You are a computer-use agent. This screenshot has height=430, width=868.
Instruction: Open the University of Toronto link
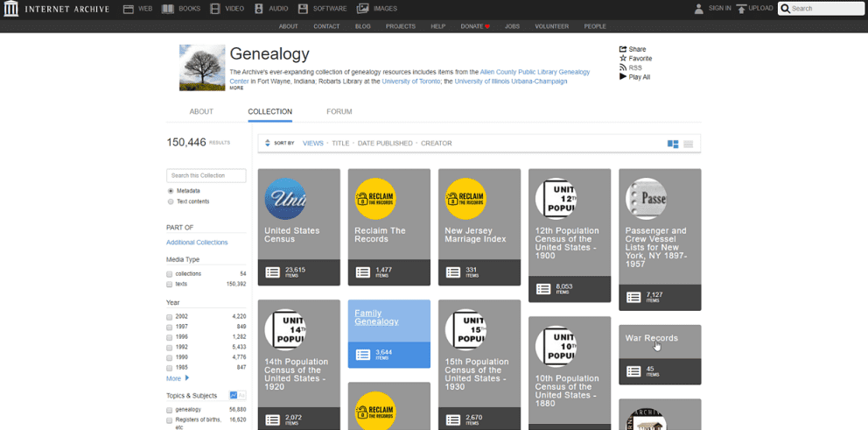point(410,81)
